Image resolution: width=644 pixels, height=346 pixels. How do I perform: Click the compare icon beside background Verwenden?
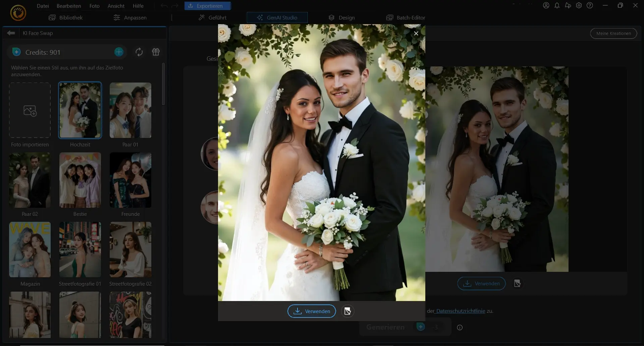point(517,284)
